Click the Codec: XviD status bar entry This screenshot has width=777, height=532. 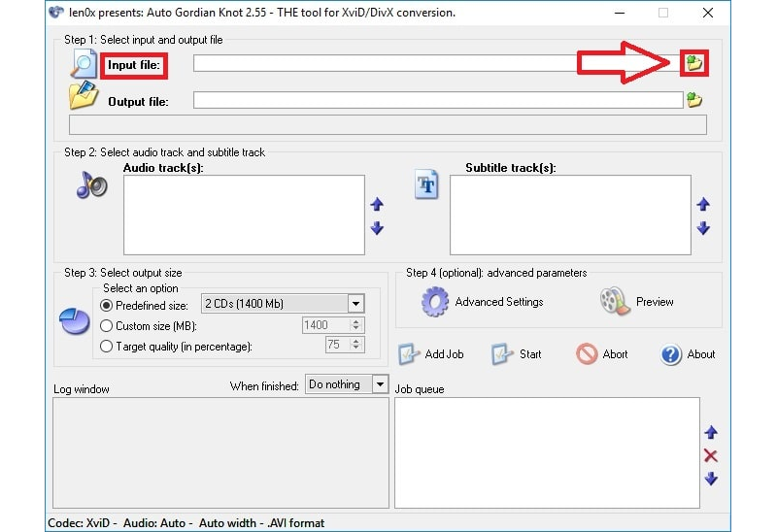(x=79, y=523)
